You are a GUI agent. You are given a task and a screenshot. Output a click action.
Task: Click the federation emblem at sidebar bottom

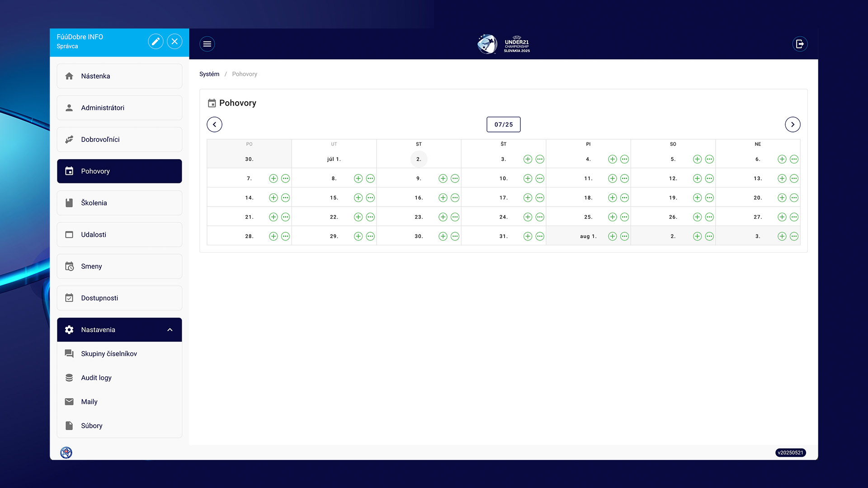point(66,452)
